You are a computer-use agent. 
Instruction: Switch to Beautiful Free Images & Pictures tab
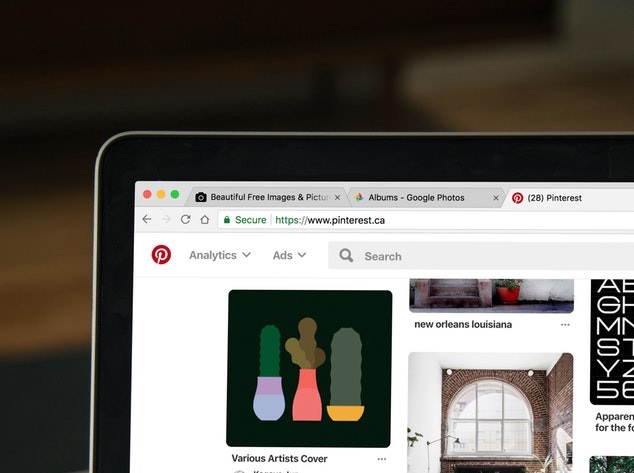(x=268, y=198)
